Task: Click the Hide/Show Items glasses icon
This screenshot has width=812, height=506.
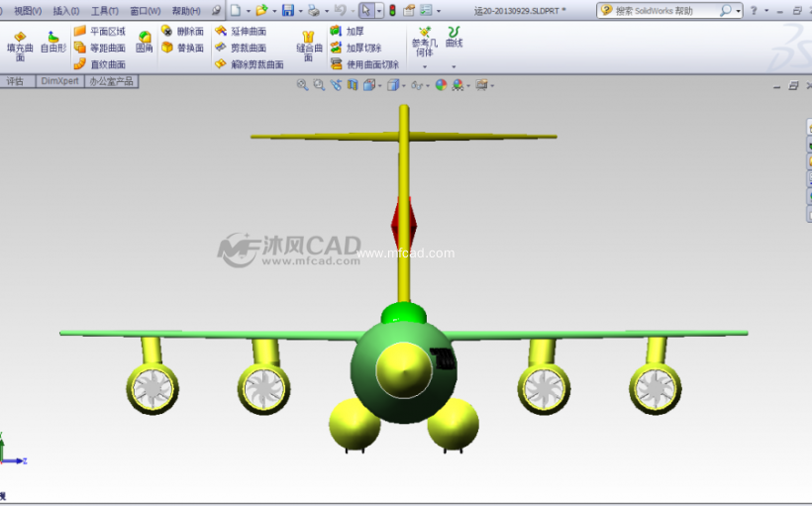Action: pyautogui.click(x=417, y=85)
